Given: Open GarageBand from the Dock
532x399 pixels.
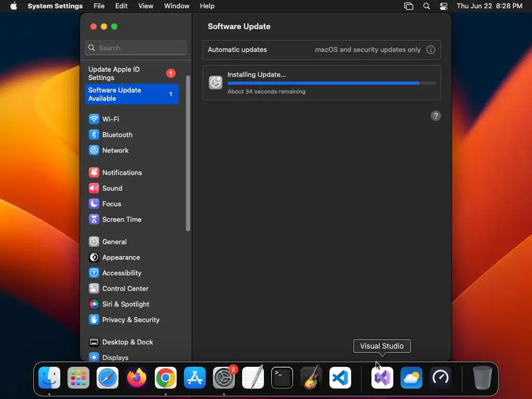Looking at the screenshot, I should 311,378.
